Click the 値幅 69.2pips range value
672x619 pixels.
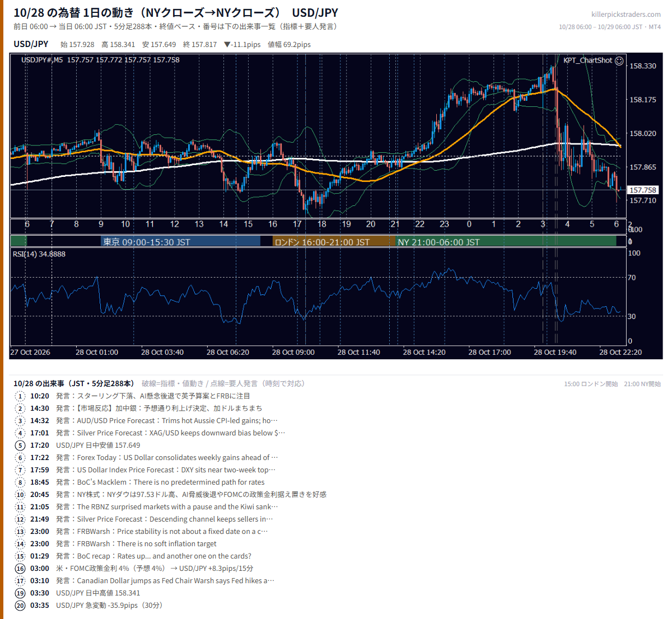pos(289,45)
